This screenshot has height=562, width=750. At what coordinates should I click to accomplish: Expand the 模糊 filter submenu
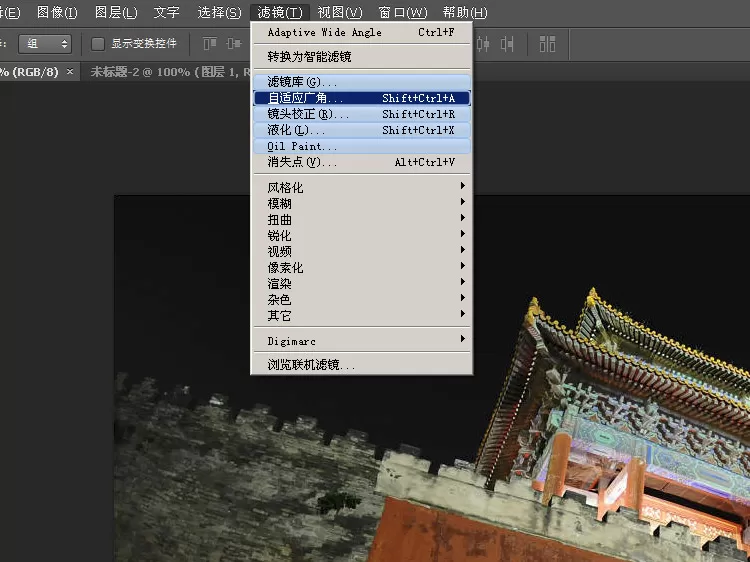point(361,203)
